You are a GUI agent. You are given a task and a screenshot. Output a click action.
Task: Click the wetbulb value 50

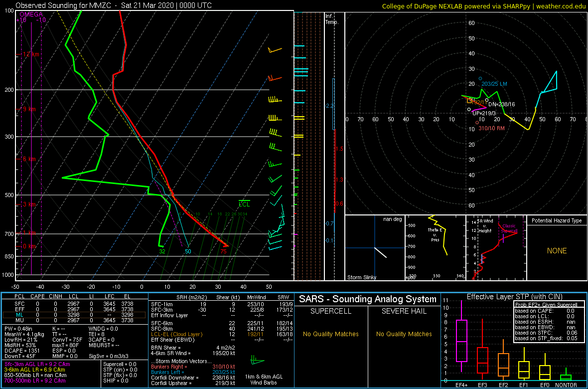(x=188, y=251)
